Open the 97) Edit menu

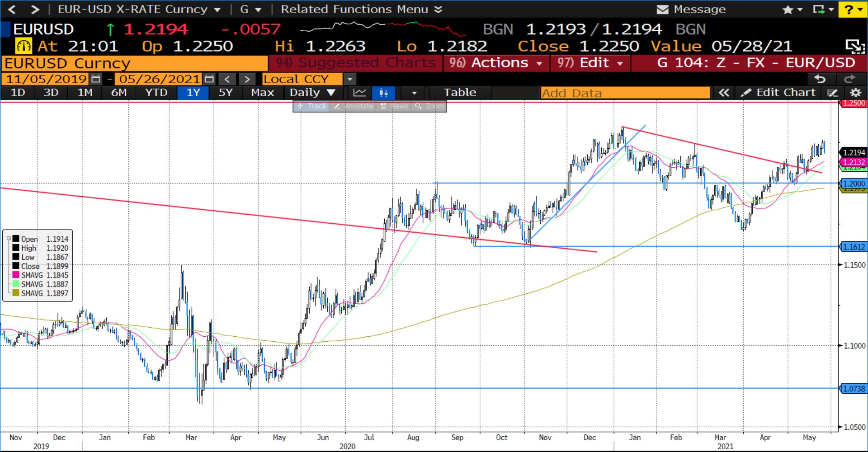click(x=590, y=63)
